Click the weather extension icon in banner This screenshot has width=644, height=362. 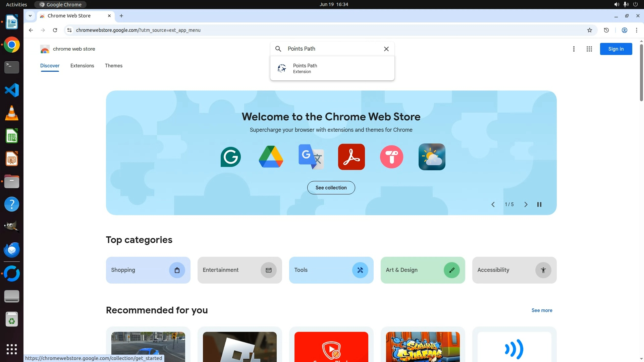point(432,157)
